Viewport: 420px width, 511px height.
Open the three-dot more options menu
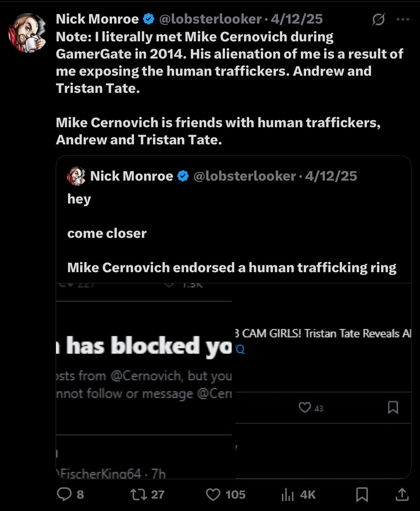tap(402, 20)
